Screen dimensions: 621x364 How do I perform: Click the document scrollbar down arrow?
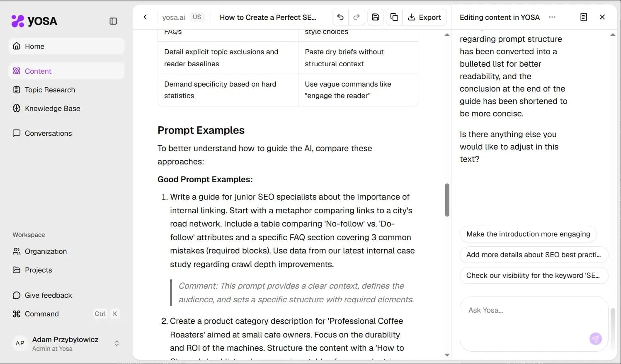(447, 355)
